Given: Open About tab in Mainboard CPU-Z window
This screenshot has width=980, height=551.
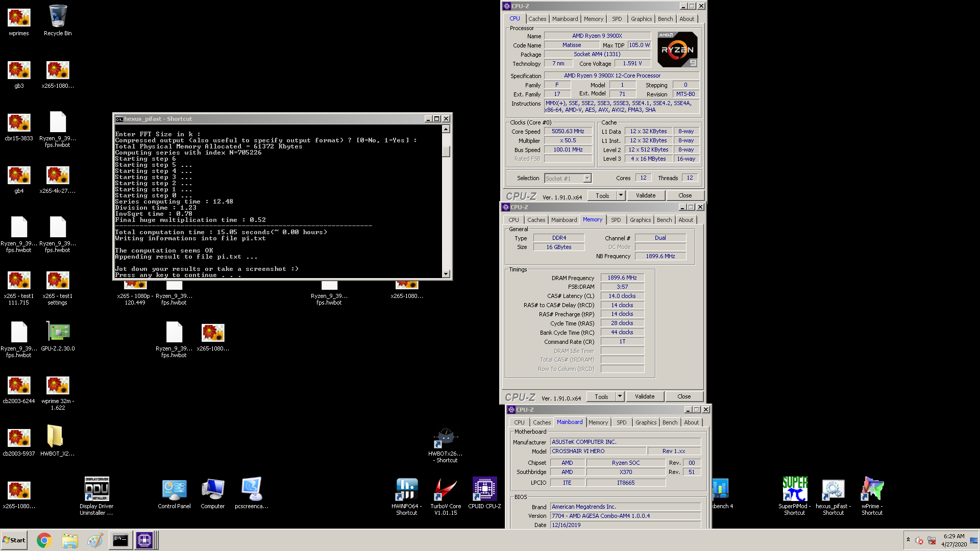Looking at the screenshot, I should (x=691, y=422).
